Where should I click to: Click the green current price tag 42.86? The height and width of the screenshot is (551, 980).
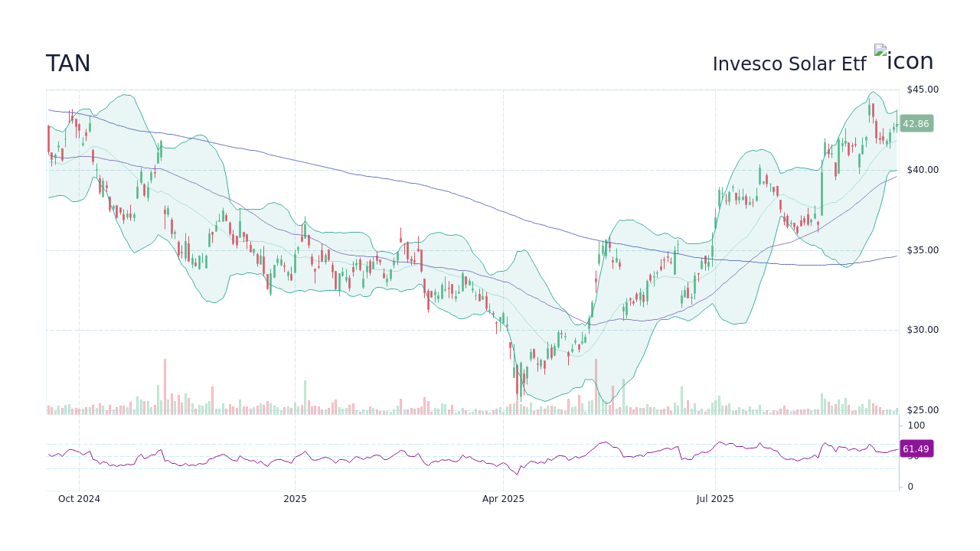point(916,123)
